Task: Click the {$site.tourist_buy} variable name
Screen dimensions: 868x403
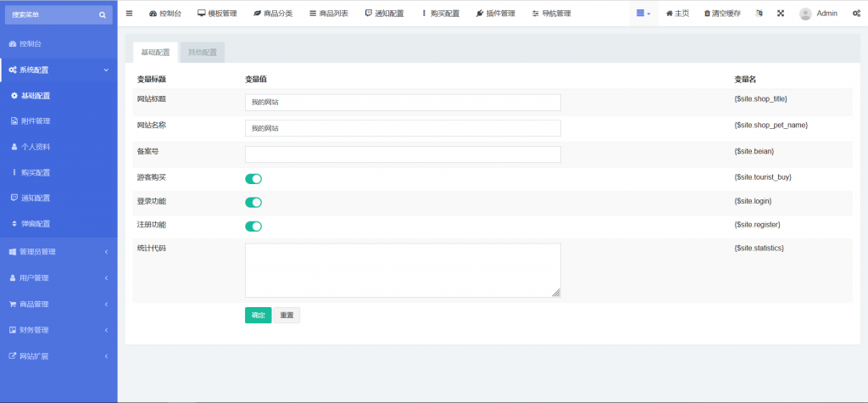Action: tap(763, 177)
